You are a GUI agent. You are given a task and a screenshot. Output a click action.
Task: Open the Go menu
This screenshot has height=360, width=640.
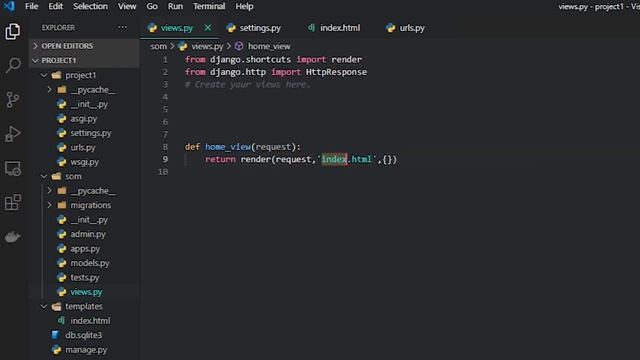pos(152,6)
